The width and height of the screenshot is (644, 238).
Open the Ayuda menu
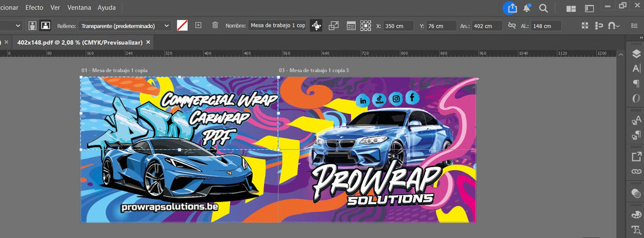coord(106,8)
